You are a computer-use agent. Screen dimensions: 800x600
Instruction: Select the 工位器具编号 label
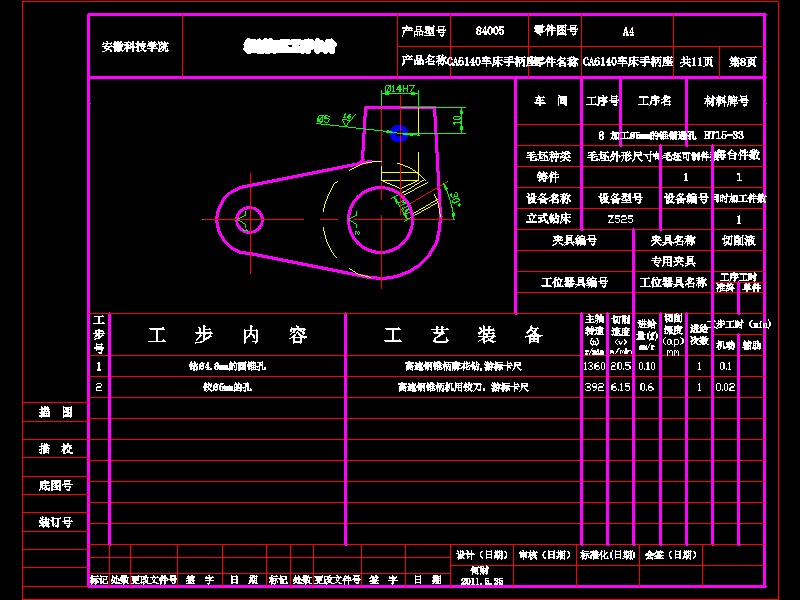[x=574, y=282]
